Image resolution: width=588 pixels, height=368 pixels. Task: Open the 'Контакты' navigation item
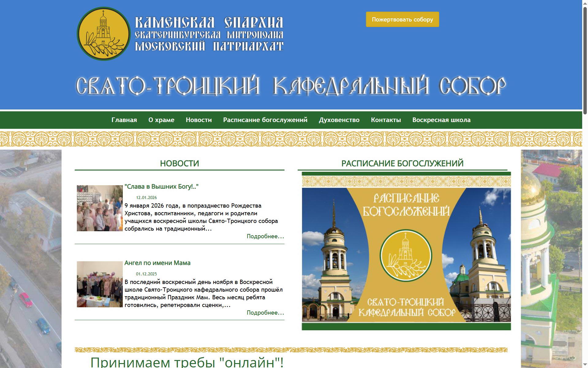click(386, 120)
